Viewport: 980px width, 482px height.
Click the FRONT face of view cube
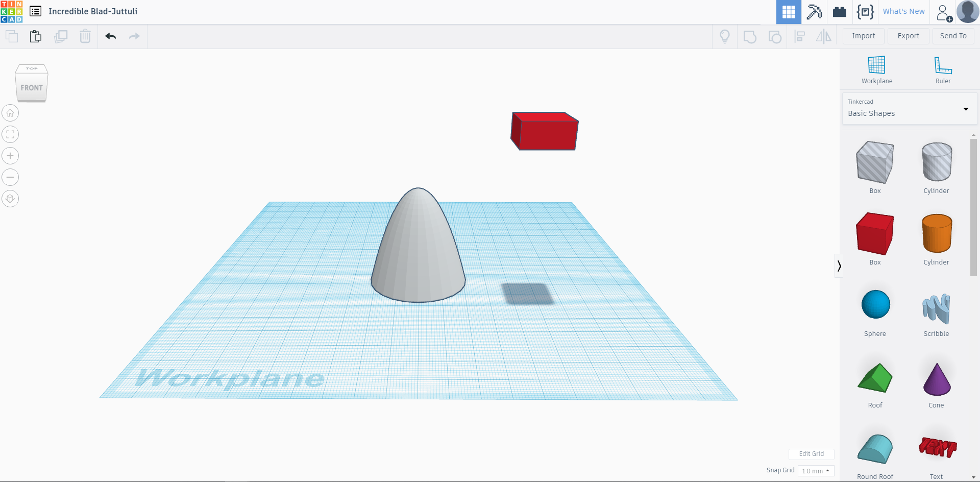32,88
